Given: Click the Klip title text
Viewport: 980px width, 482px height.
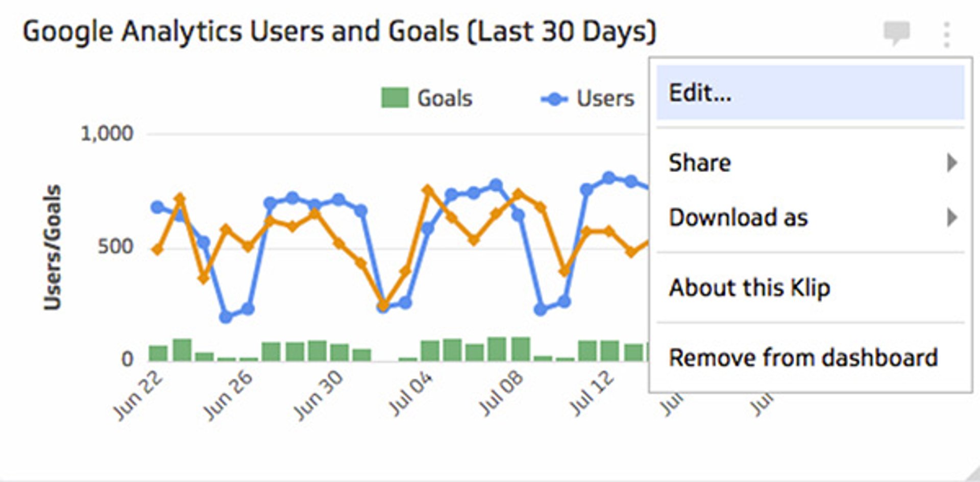Looking at the screenshot, I should coord(339,32).
